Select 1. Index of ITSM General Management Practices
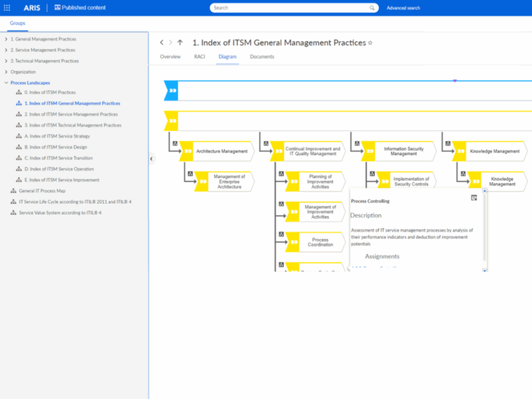This screenshot has height=399, width=532. pyautogui.click(x=72, y=103)
